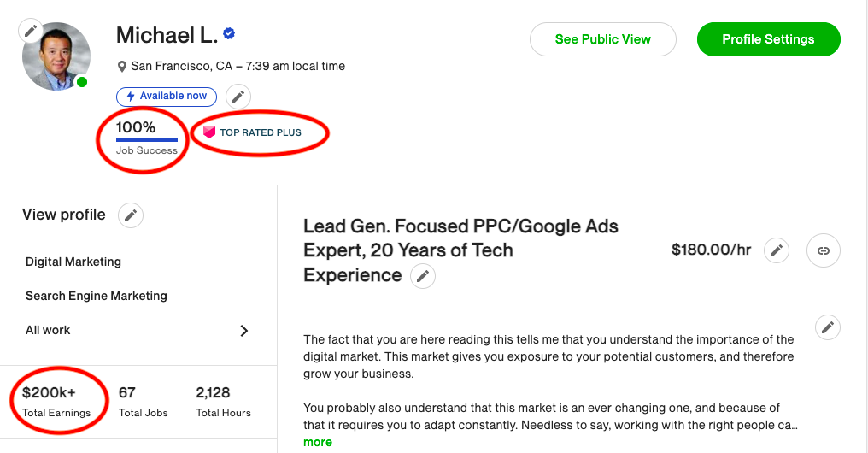The height and width of the screenshot is (453, 868).
Task: Select Digital Marketing specialized profile
Action: click(73, 262)
